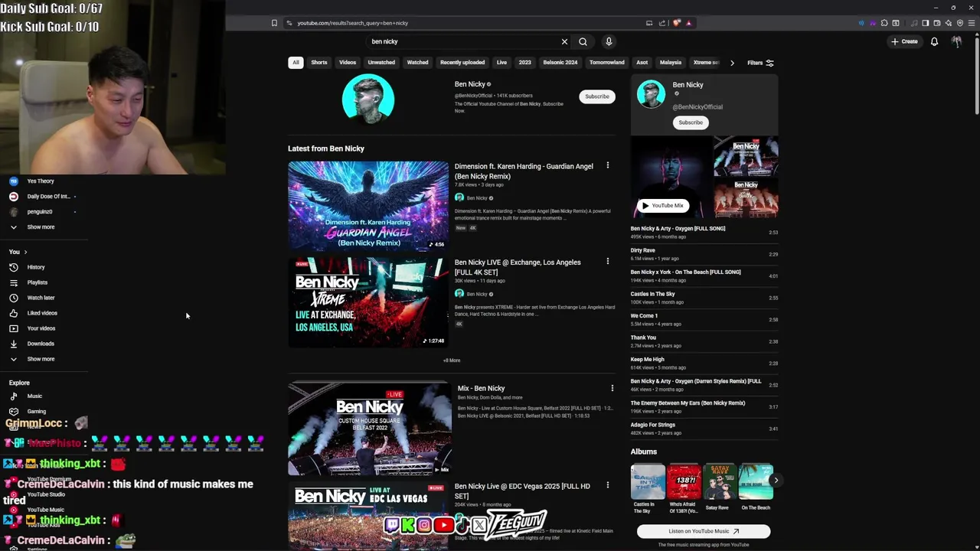
Task: Select the Belsonic 2024 filter chip
Action: click(560, 63)
